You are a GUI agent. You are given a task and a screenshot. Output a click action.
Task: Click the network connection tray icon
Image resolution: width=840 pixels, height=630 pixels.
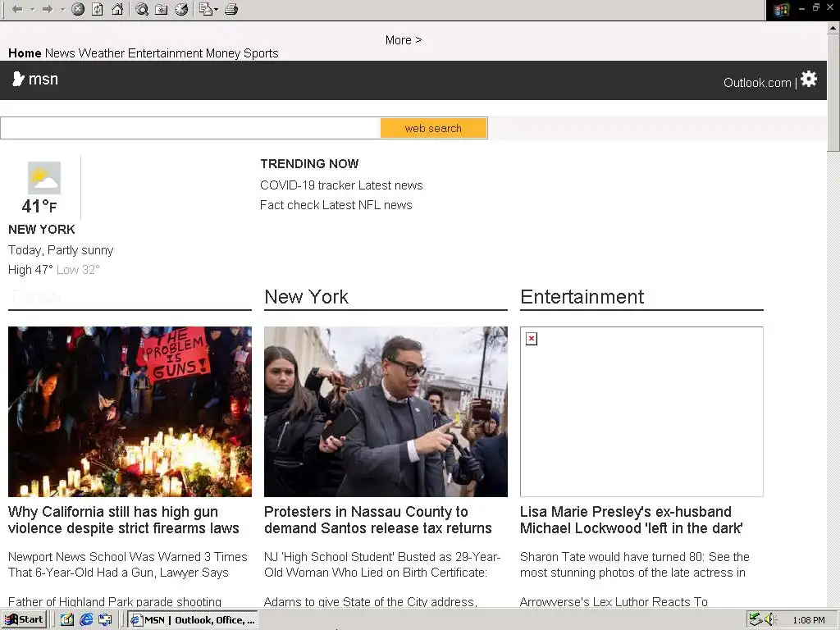[x=756, y=620]
